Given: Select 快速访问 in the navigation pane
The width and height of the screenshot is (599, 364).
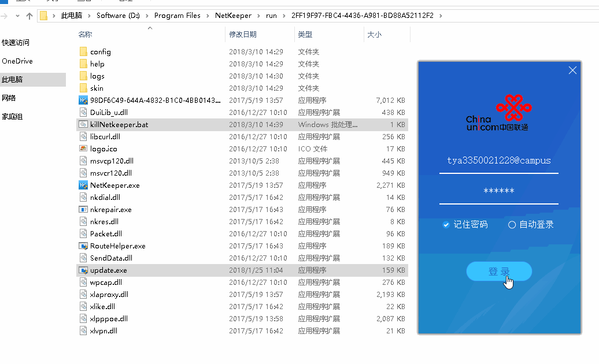Looking at the screenshot, I should click(x=15, y=42).
